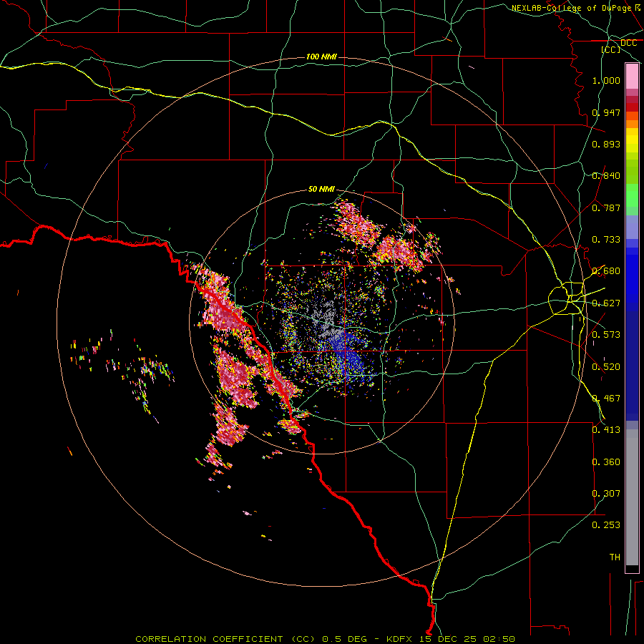The image size is (644, 644).
Task: Select the 0.893 scale value
Action: coord(606,144)
